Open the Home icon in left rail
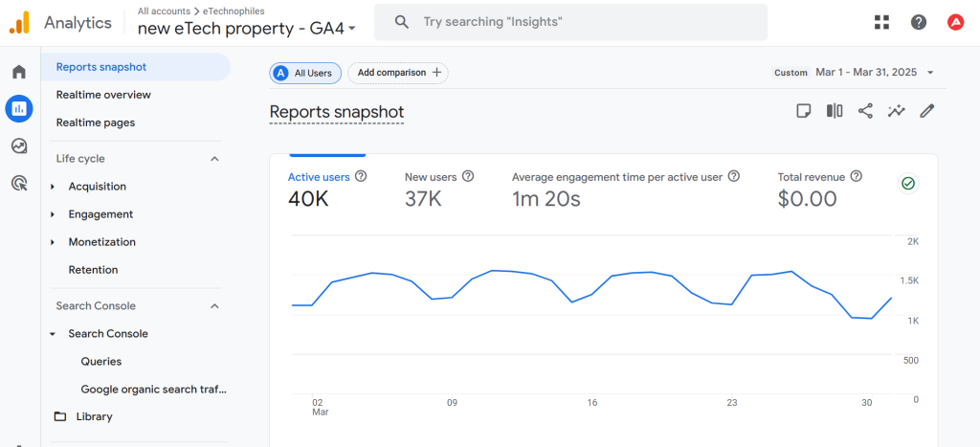This screenshot has height=447, width=980. pos(18,73)
